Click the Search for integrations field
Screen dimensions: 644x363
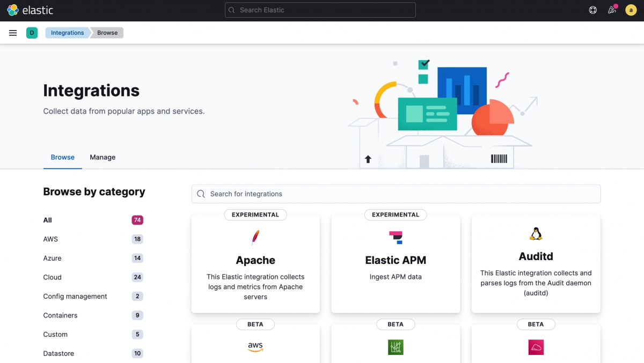pos(396,194)
